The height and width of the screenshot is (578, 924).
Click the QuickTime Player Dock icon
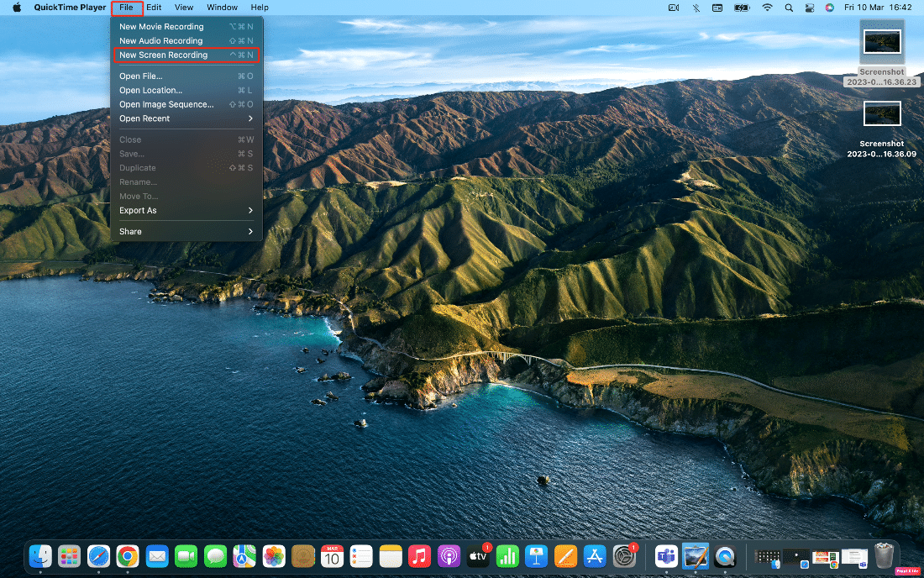pyautogui.click(x=725, y=556)
